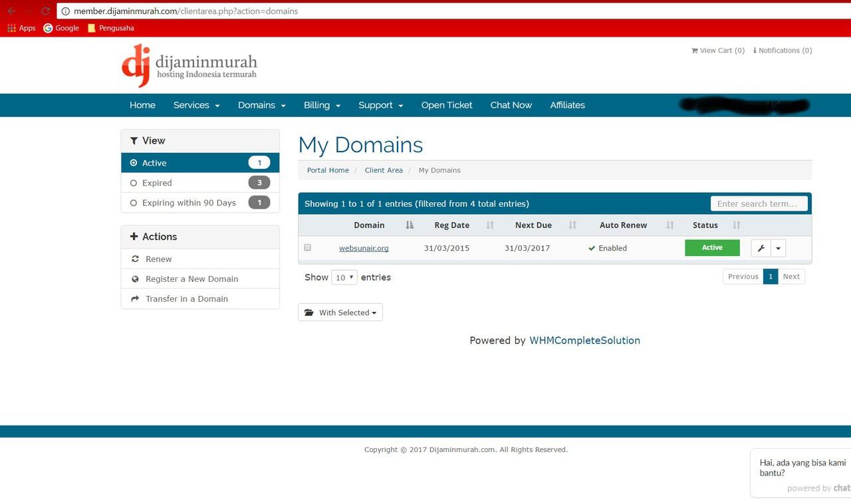Select the checkbox for websunair.org

[308, 247]
